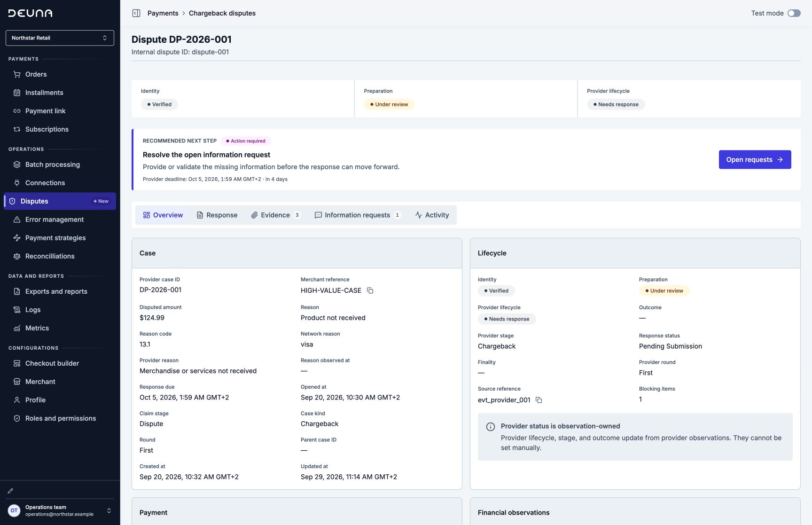Click the Evidence tab count badge 3
Viewport: 812px width, 525px height.
click(297, 215)
